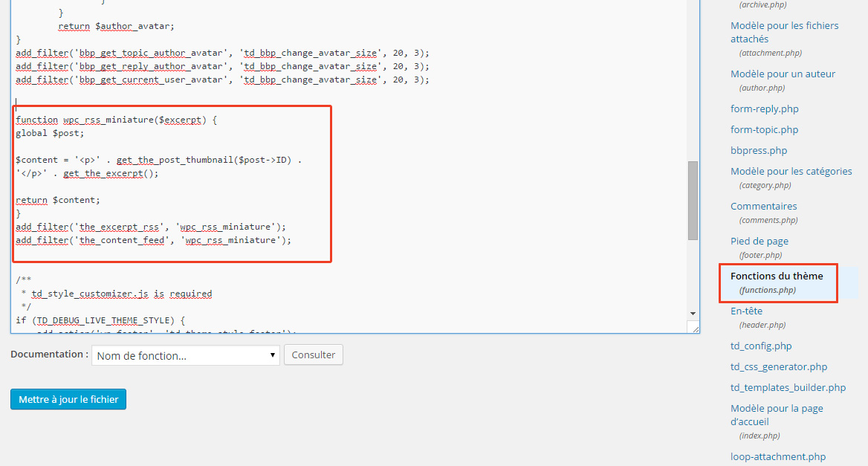
Task: Edit the loop-attachment.php file
Action: [x=777, y=456]
